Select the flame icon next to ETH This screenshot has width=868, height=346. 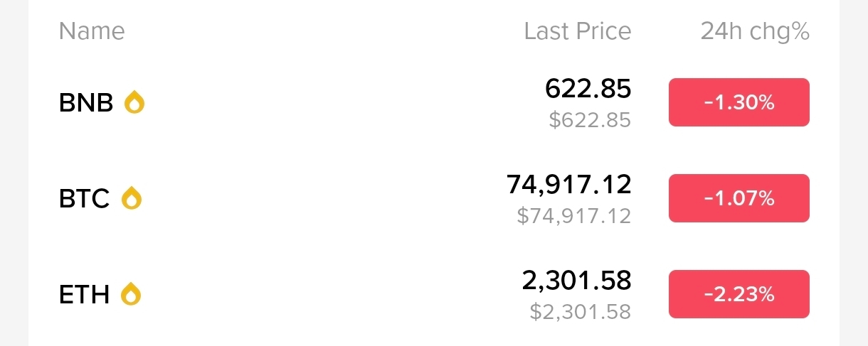131,293
